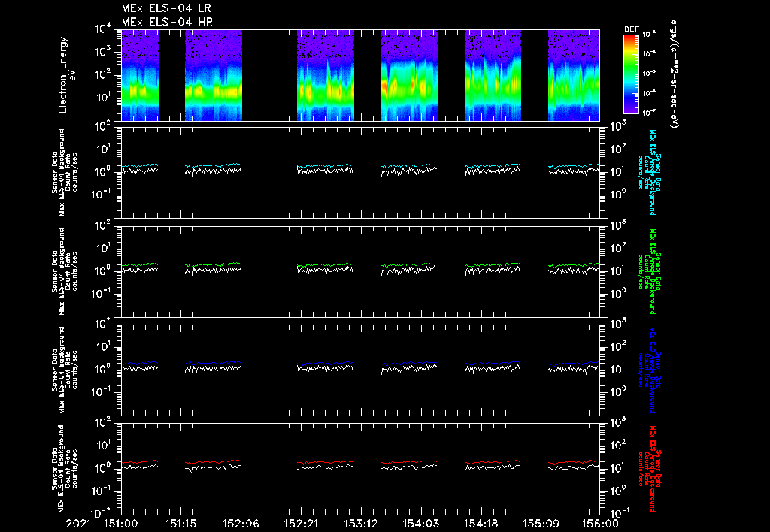Click the "DEF" label above the color bar
This screenshot has width=770, height=532.
click(x=631, y=29)
